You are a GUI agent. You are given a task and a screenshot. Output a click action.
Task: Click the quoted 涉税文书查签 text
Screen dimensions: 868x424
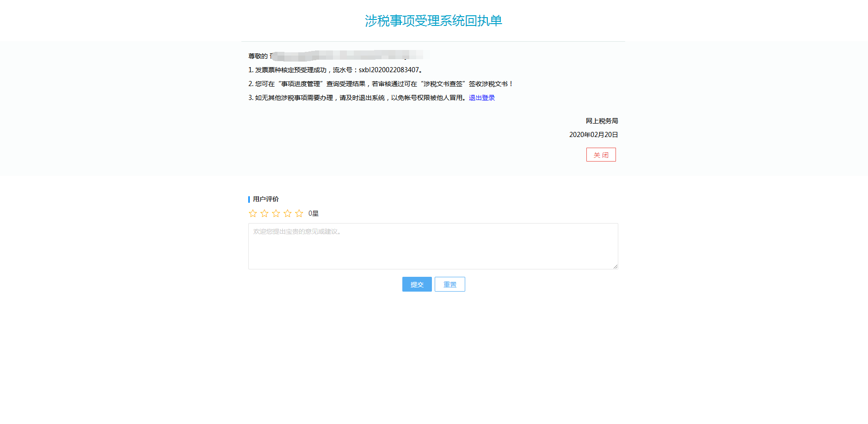pyautogui.click(x=443, y=84)
